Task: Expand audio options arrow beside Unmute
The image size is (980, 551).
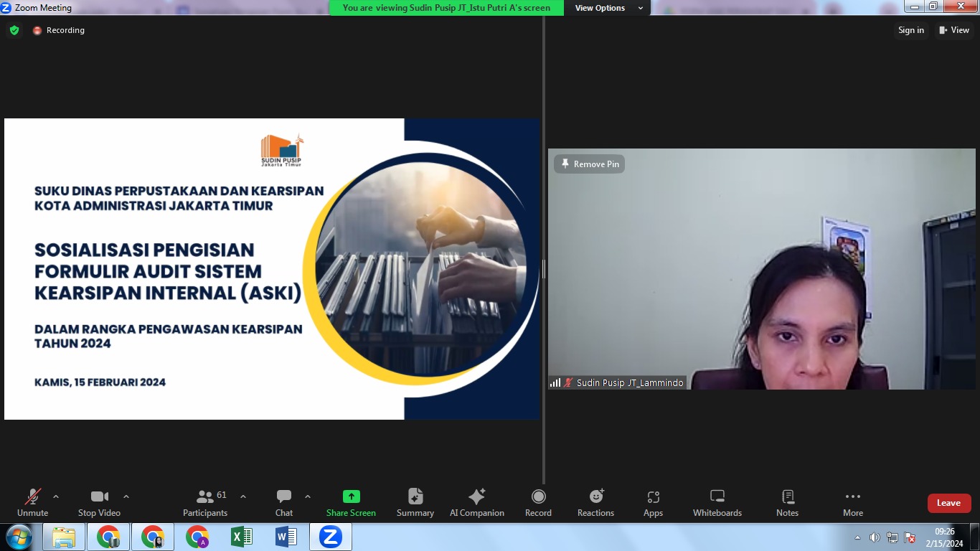Action: coord(56,496)
